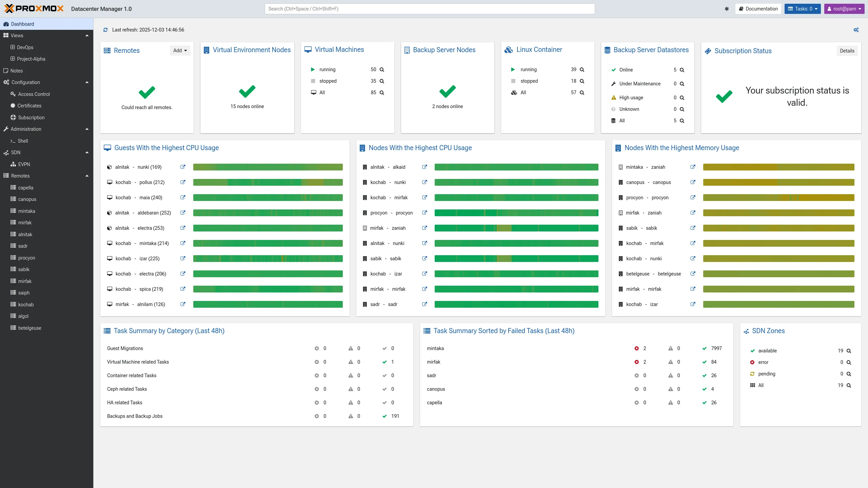Select the Dashboard menu entry
Screen dimensions: 868x488
coord(22,24)
